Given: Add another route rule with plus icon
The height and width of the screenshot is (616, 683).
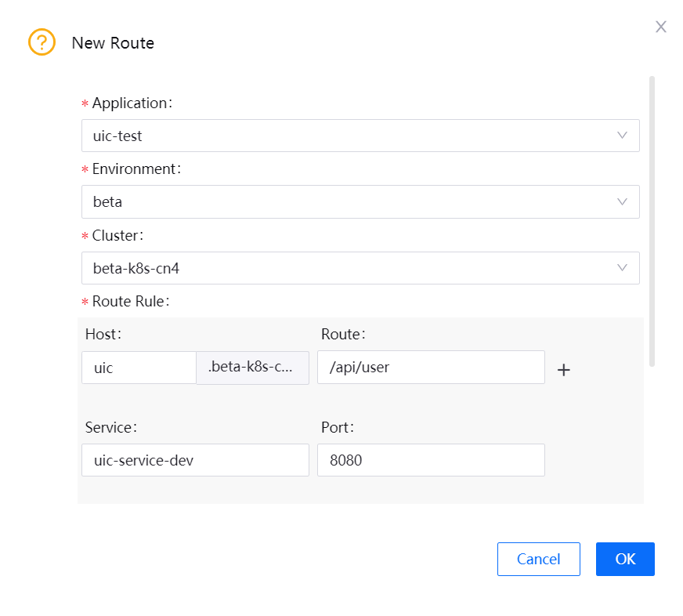Looking at the screenshot, I should pyautogui.click(x=563, y=370).
